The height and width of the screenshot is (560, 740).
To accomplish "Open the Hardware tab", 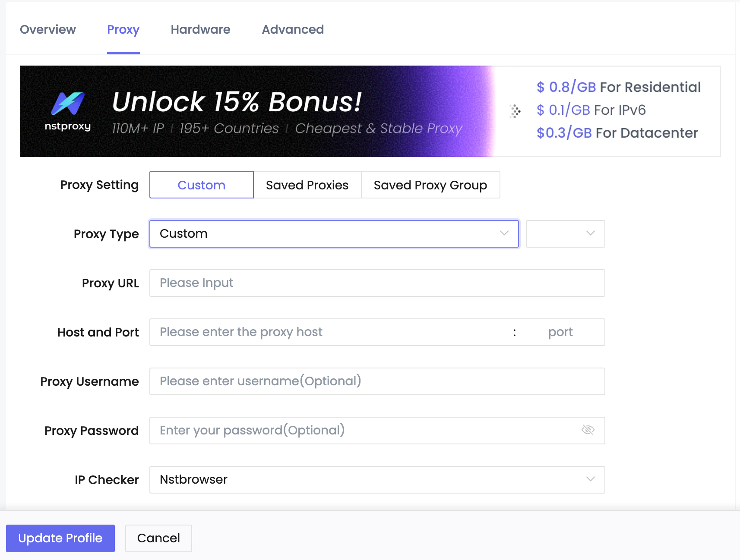I will click(200, 29).
